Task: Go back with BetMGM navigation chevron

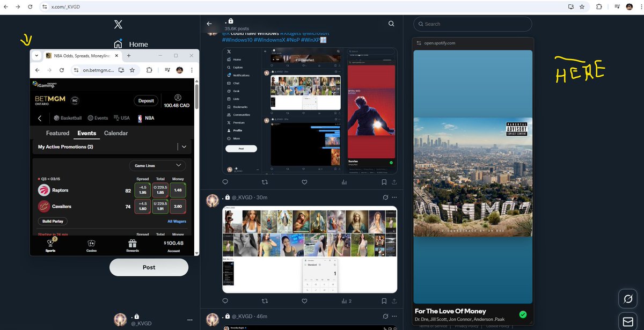Action: click(40, 118)
